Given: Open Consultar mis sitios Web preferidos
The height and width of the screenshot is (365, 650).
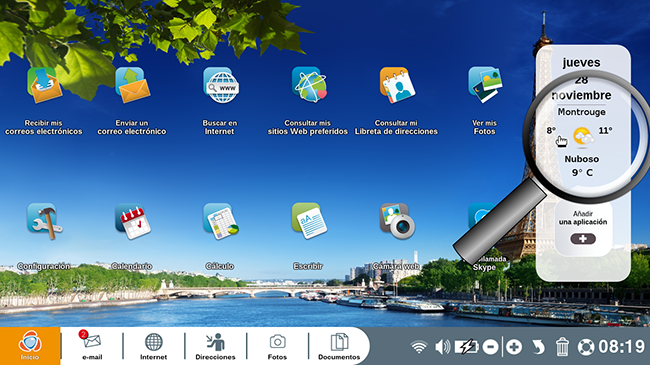Looking at the screenshot, I should coord(309,85).
